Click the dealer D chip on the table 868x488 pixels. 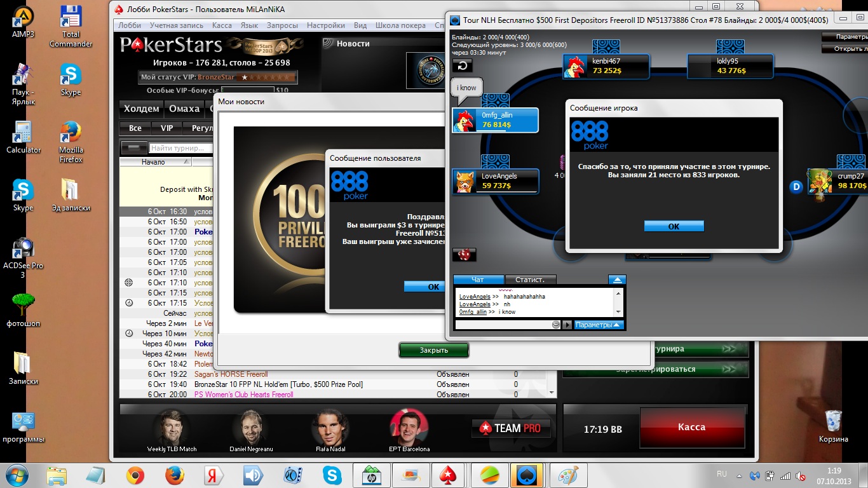pyautogui.click(x=795, y=186)
